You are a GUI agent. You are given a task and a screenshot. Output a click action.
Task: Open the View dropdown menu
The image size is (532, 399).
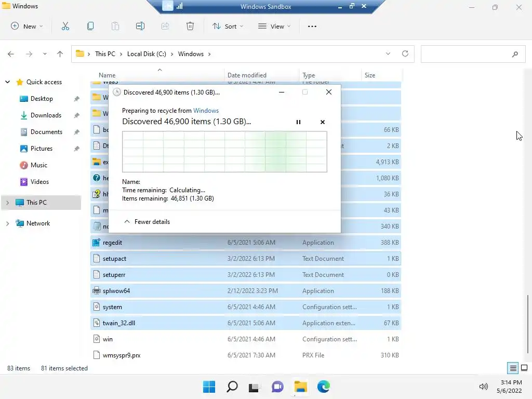pos(274,26)
